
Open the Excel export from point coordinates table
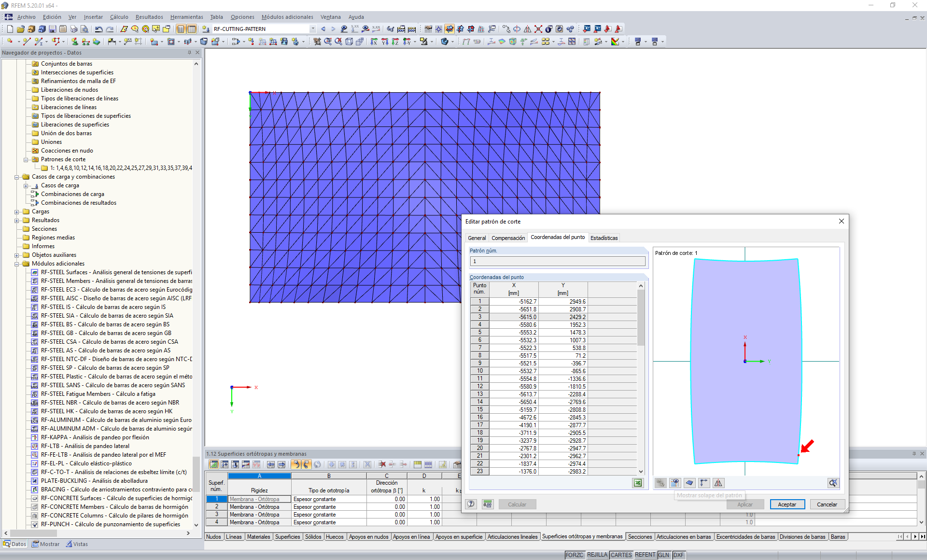point(637,483)
